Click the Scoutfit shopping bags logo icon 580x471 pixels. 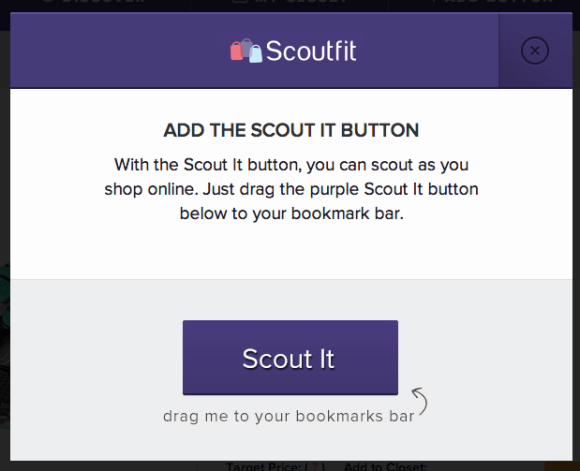click(x=246, y=50)
